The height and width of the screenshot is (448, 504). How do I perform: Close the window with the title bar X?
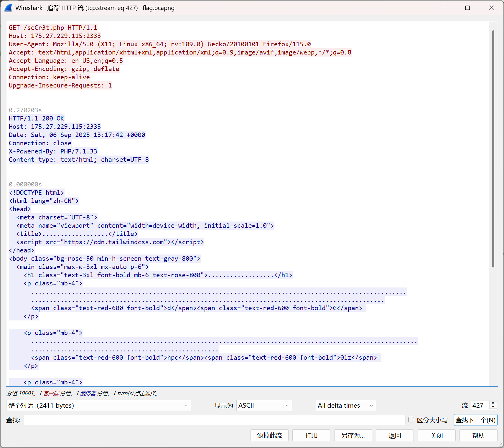pyautogui.click(x=491, y=8)
